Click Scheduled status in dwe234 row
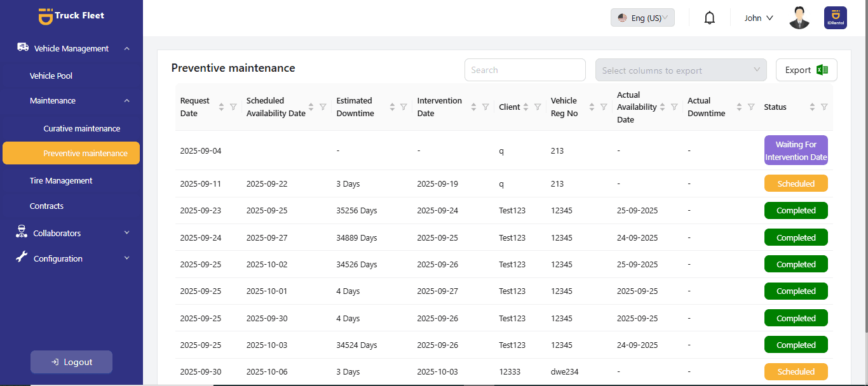 pyautogui.click(x=796, y=371)
